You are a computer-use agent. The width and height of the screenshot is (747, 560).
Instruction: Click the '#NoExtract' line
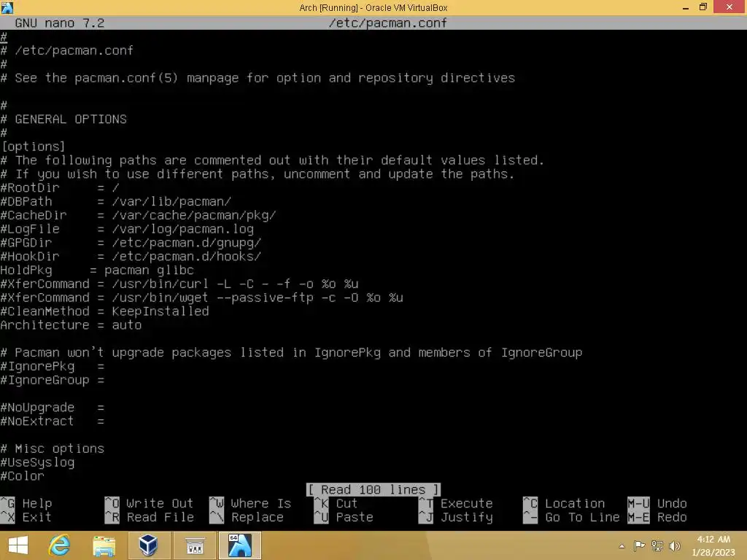click(x=52, y=421)
